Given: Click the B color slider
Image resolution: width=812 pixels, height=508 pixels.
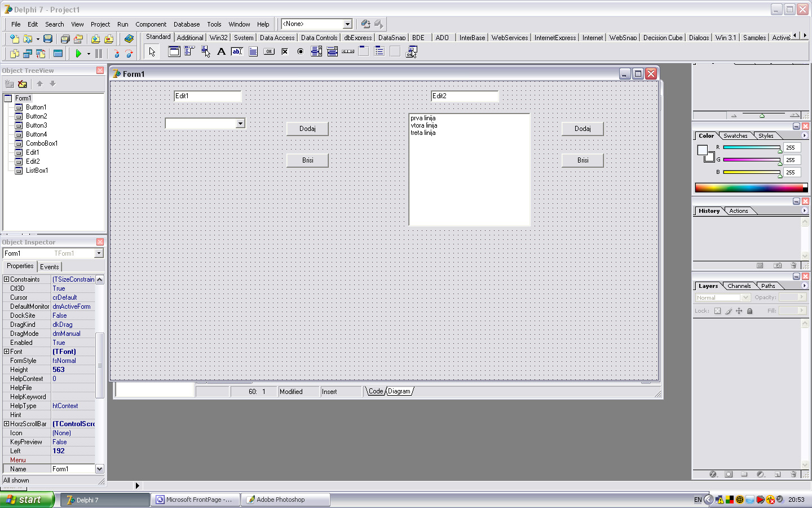Looking at the screenshot, I should click(752, 172).
